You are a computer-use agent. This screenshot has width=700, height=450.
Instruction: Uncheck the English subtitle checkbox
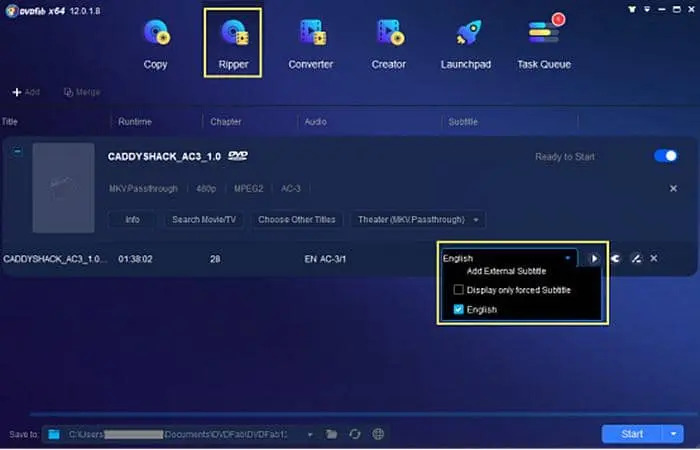(458, 309)
